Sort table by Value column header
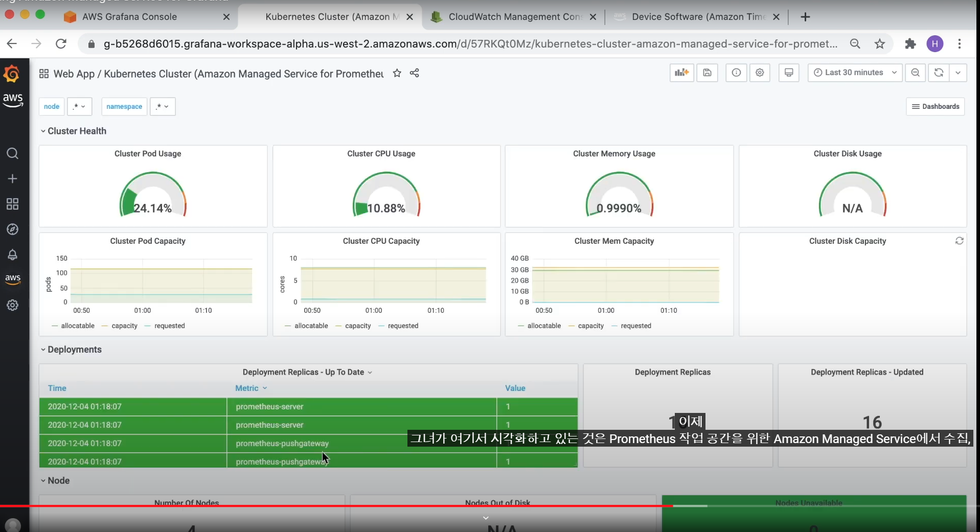Image resolution: width=980 pixels, height=532 pixels. (x=515, y=388)
